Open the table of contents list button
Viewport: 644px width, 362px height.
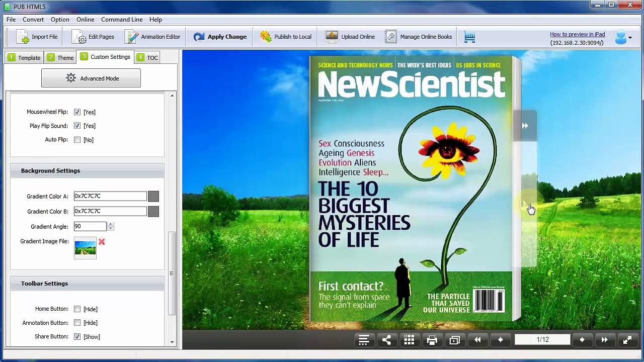[364, 340]
